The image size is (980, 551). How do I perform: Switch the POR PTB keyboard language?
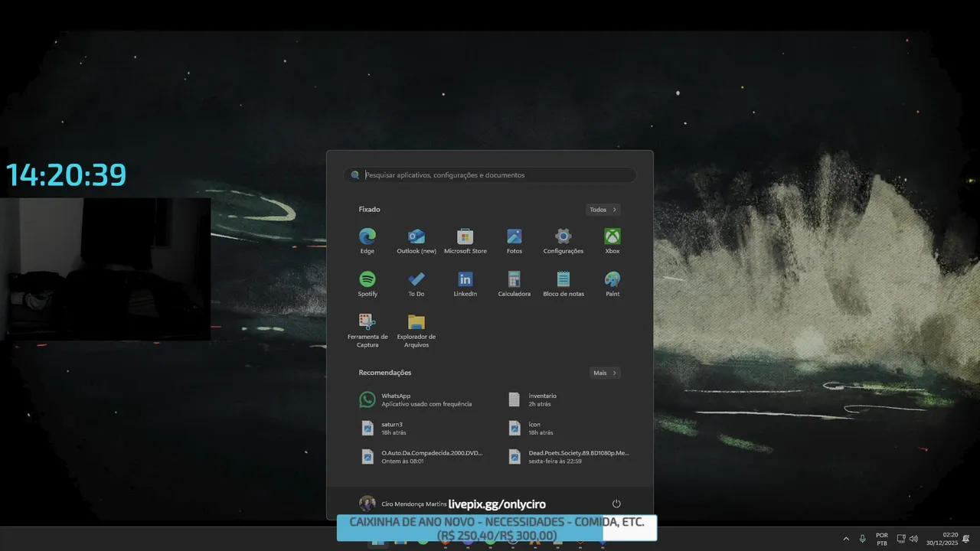[882, 539]
